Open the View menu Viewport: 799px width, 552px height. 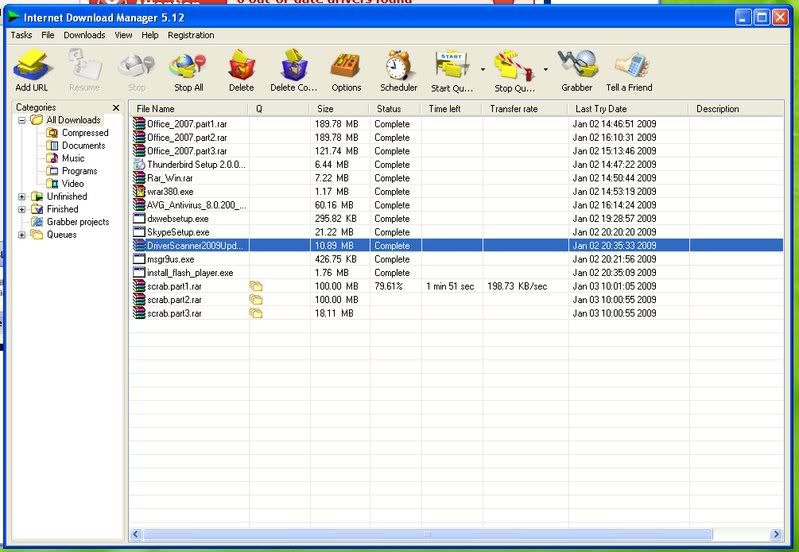point(123,35)
